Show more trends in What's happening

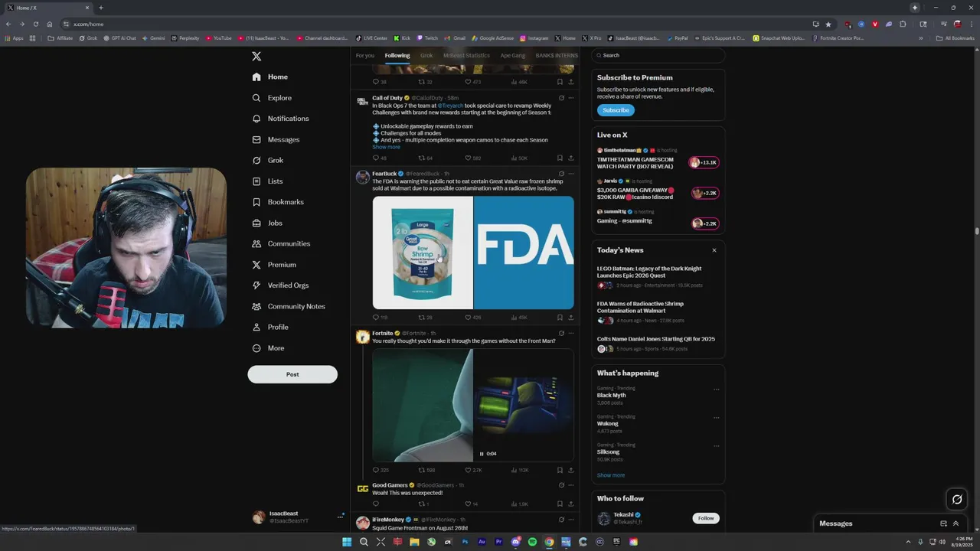pos(611,475)
